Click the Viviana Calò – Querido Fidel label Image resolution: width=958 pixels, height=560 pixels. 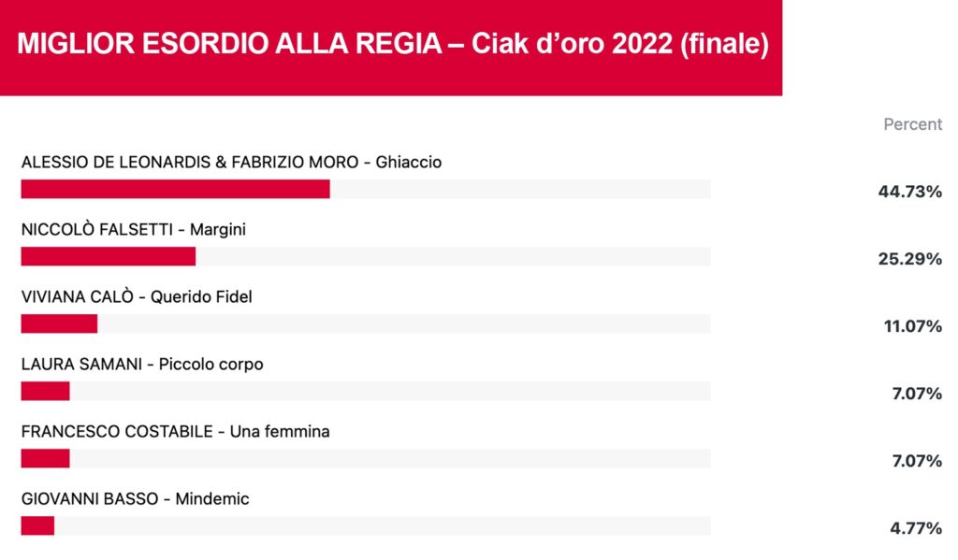137,296
